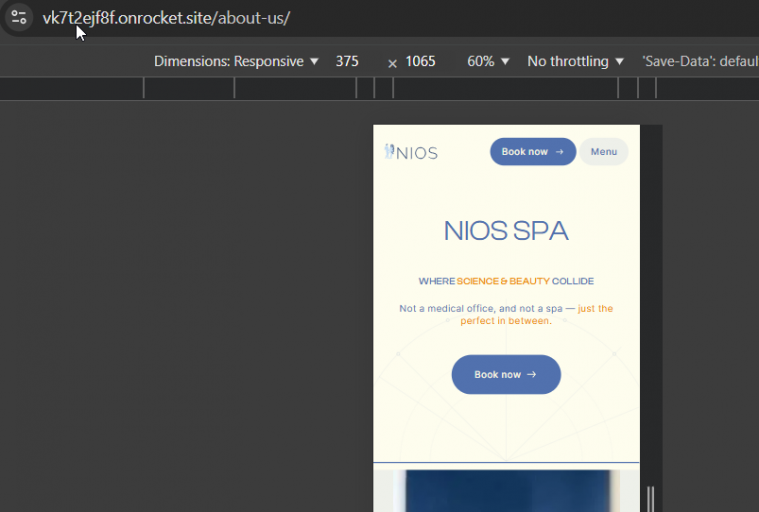Screen dimensions: 759x512
Task: Click the media query breakpoint bar
Action: coord(380,89)
